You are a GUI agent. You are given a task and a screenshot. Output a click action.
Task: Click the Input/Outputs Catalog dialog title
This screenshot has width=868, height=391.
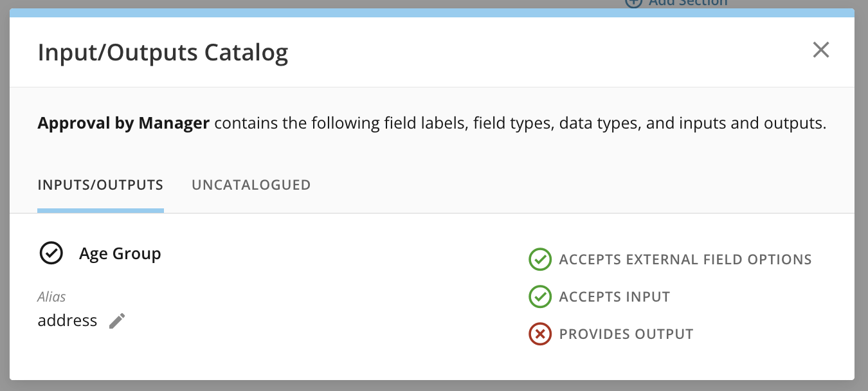[164, 52]
